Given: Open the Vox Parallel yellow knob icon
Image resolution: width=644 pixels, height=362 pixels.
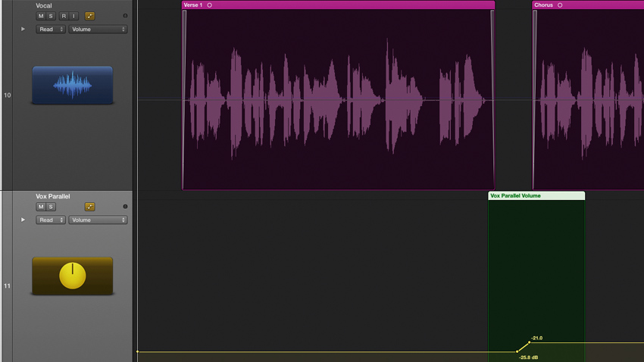Looking at the screenshot, I should coord(72,276).
